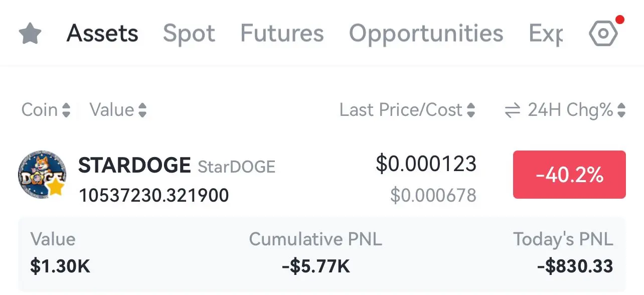Click sort arrows beside 24H Chg%
The image size is (644, 295).
pyautogui.click(x=621, y=110)
